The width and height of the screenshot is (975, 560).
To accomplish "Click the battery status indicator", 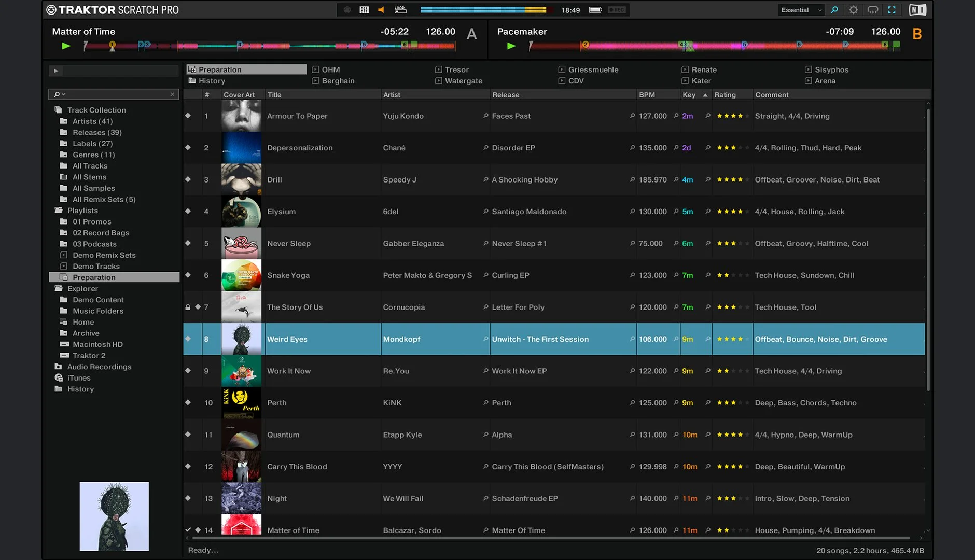I will click(595, 10).
